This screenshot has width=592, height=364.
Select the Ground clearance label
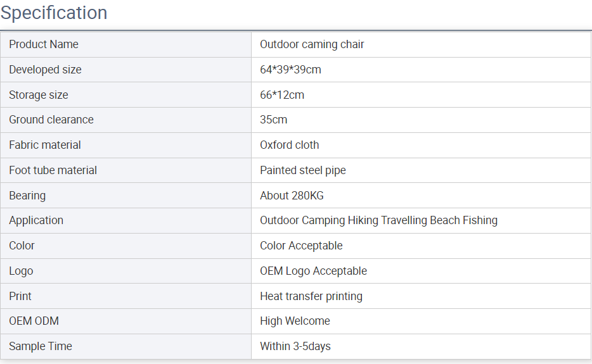pos(51,120)
